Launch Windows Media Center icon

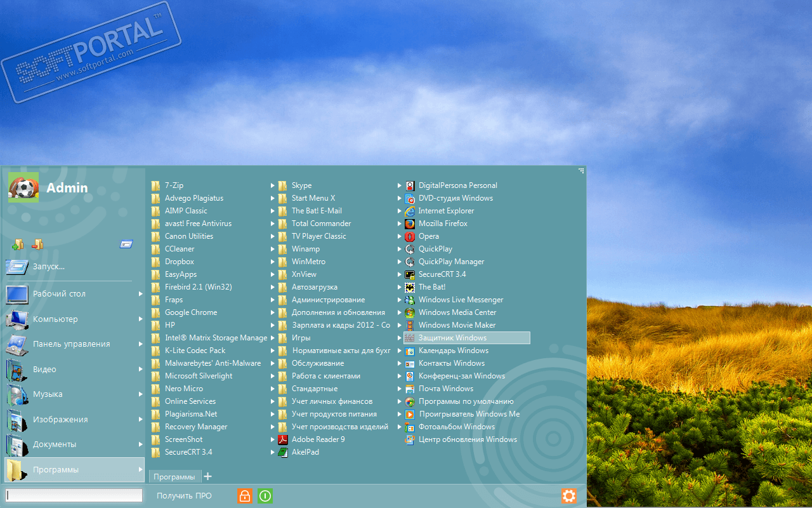click(410, 312)
